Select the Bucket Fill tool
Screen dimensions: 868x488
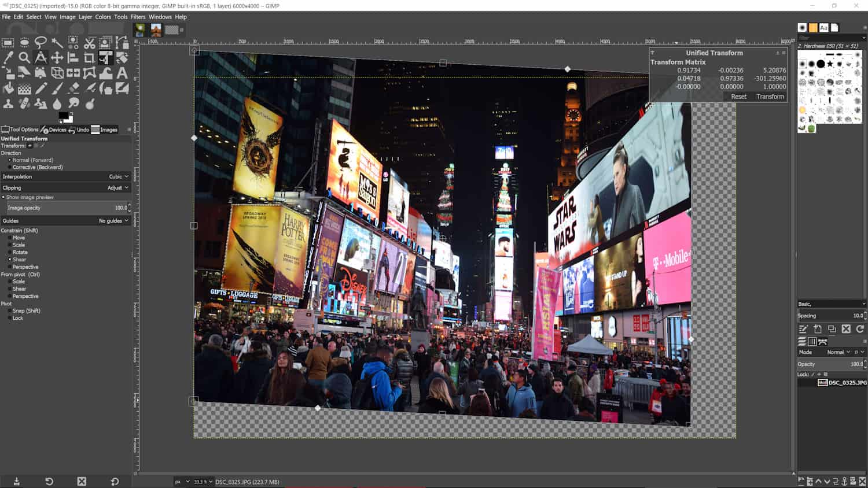click(8, 88)
